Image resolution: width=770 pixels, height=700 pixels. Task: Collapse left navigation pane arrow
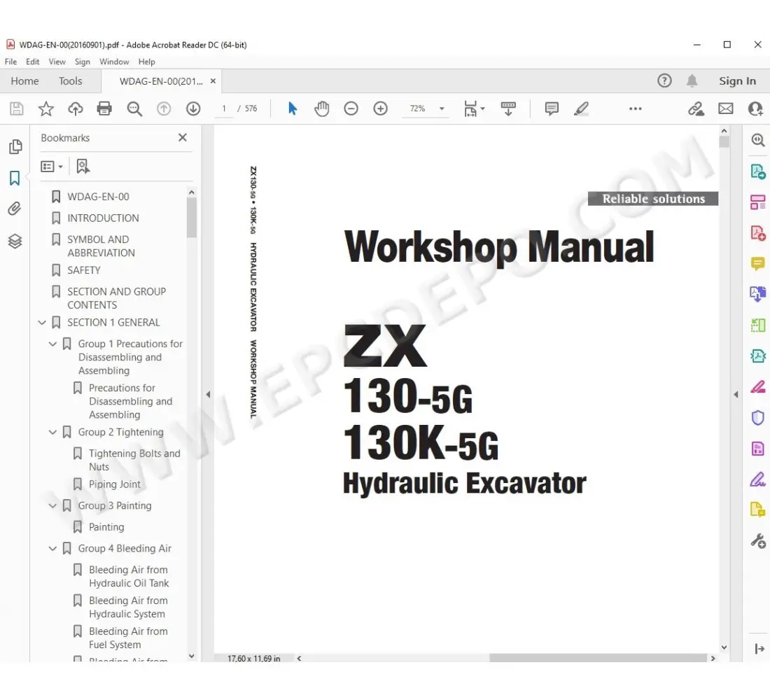(208, 395)
